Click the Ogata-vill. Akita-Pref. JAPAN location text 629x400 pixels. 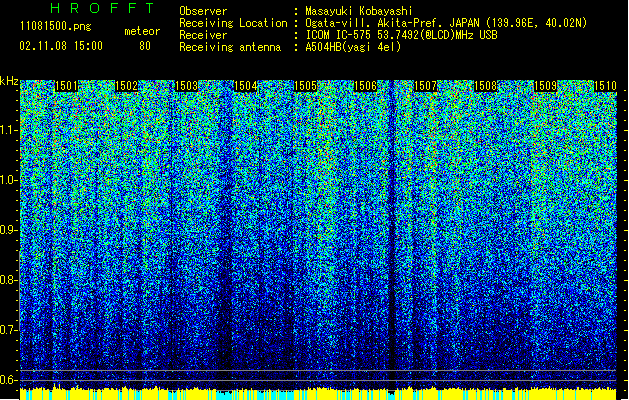[x=446, y=23]
